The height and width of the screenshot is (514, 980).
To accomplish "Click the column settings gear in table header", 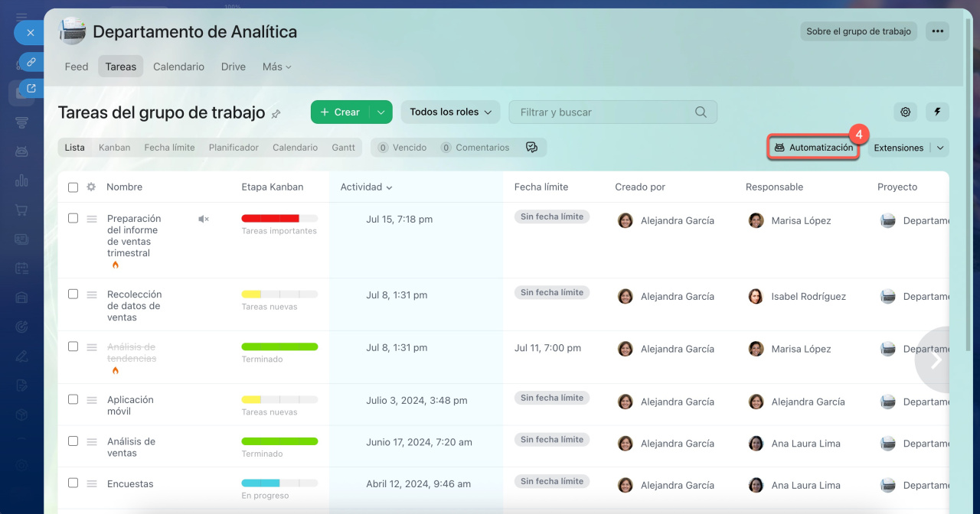I will coord(91,187).
